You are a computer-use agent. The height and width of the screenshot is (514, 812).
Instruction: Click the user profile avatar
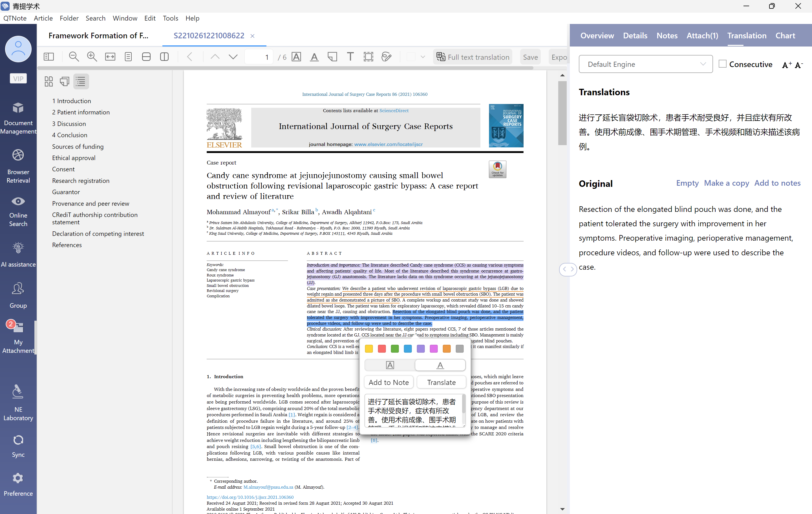click(18, 49)
